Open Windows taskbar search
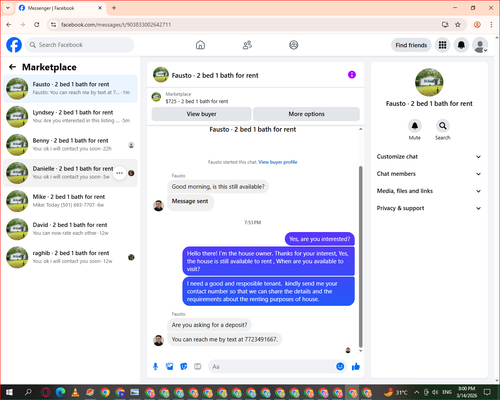Screen dimensions: 500x400 click(29, 392)
